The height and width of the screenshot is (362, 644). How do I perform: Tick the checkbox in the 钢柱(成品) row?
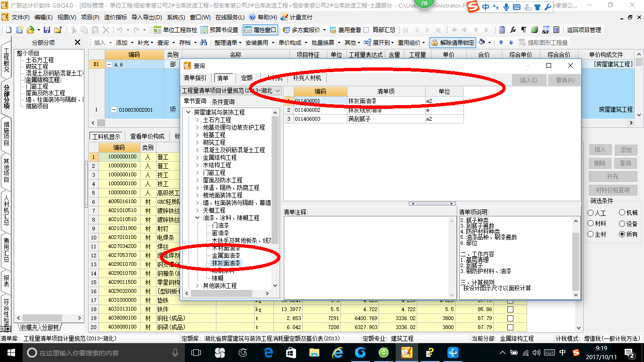pyautogui.click(x=510, y=318)
